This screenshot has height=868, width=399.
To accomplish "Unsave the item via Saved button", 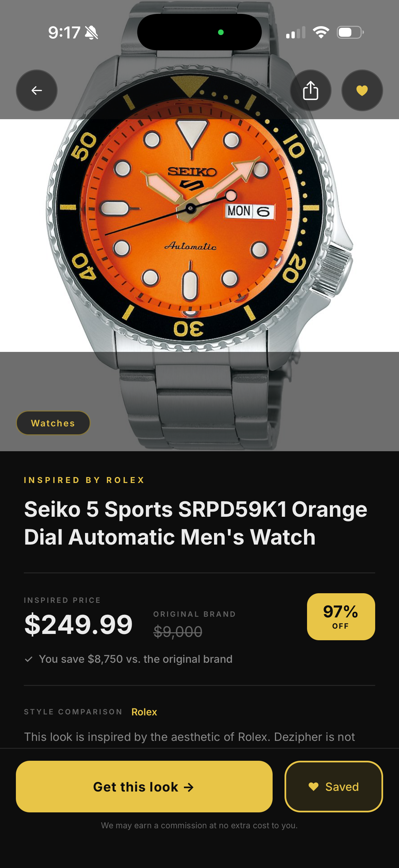I will (x=334, y=787).
